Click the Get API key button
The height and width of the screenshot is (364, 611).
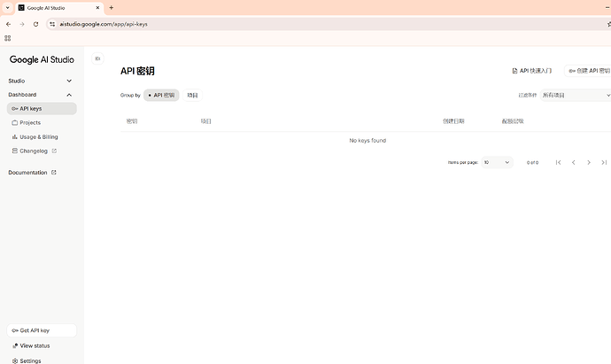(x=42, y=330)
